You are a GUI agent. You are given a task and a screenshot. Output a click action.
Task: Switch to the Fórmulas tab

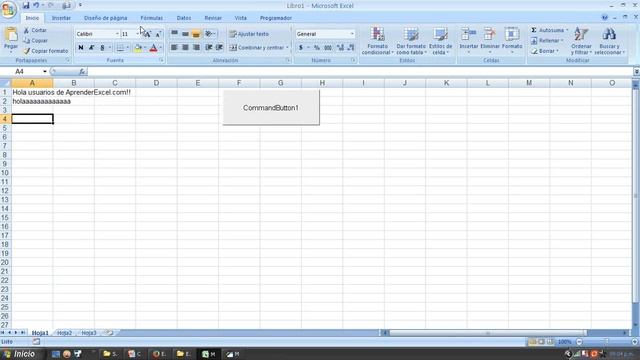(151, 18)
